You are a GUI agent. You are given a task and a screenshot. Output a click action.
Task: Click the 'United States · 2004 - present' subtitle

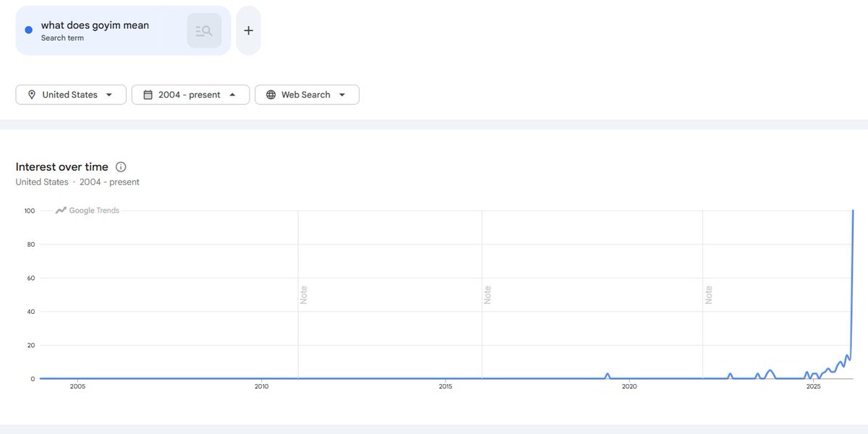coord(77,182)
